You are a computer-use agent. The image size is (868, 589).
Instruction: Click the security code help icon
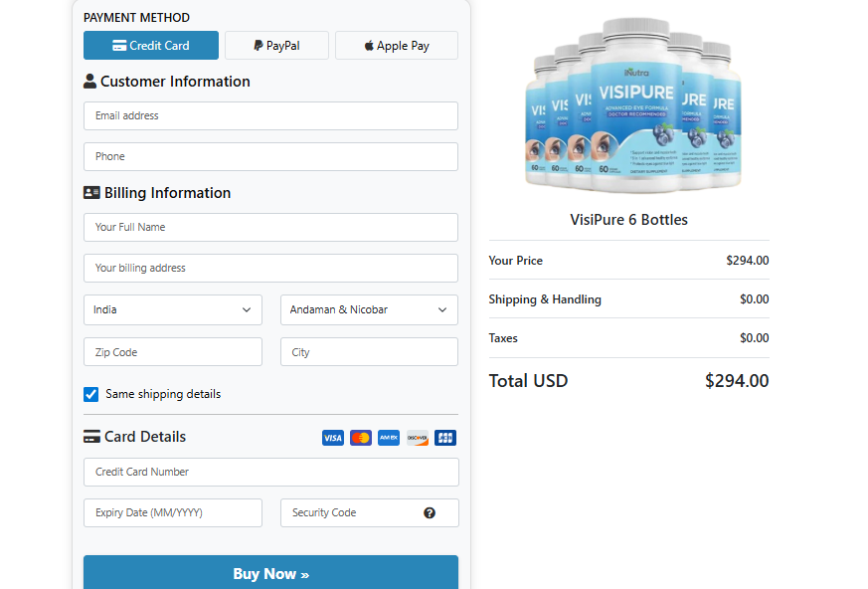pyautogui.click(x=430, y=513)
